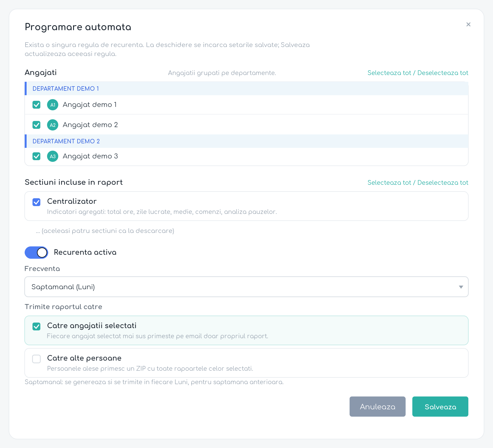Uncheck the Centralizator section checkbox
The height and width of the screenshot is (448, 493).
click(x=36, y=202)
